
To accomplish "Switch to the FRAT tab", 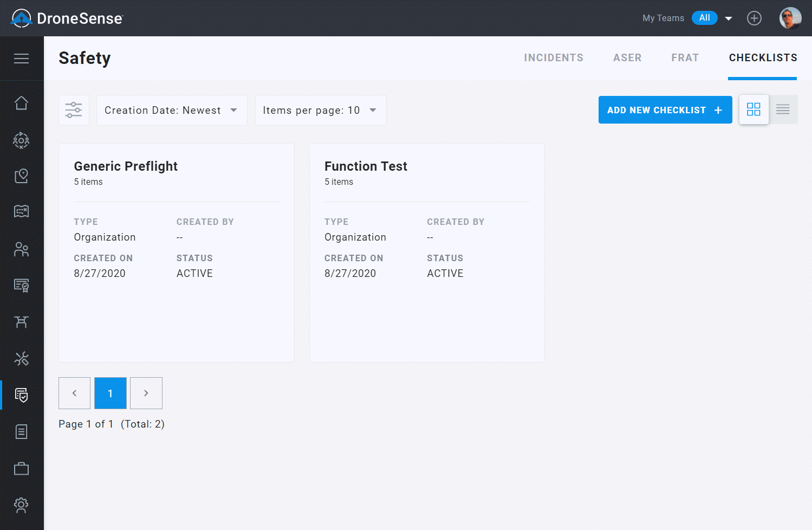I will click(685, 57).
